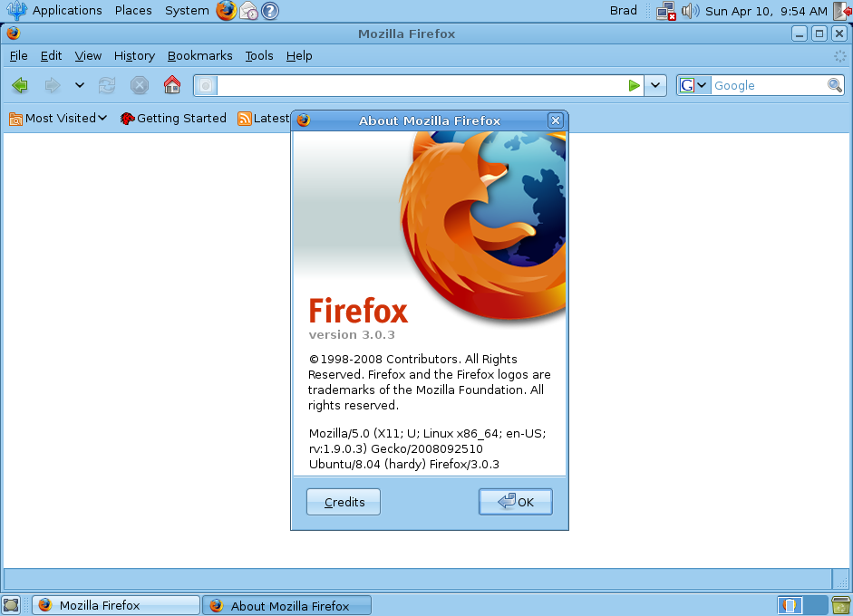Open the History menu

(134, 56)
